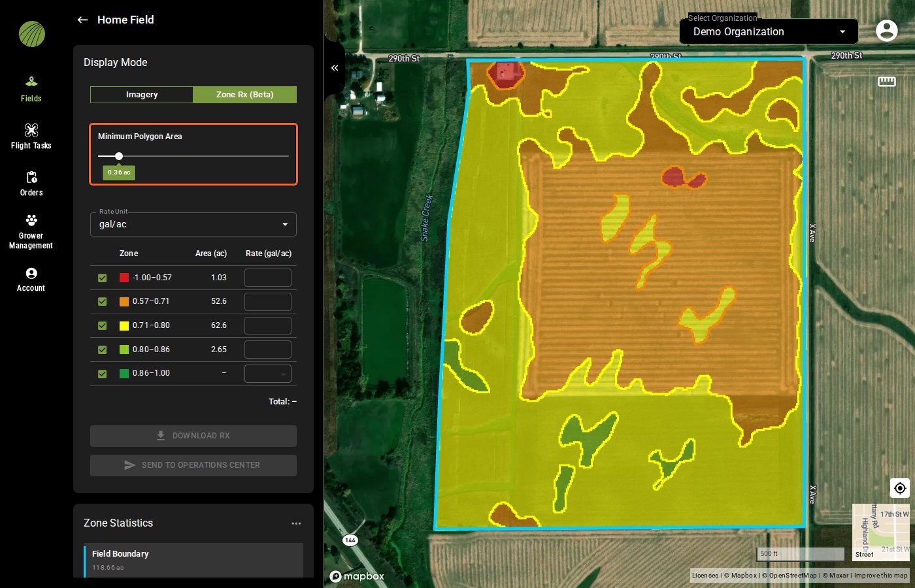Open the user profile avatar icon

click(887, 31)
